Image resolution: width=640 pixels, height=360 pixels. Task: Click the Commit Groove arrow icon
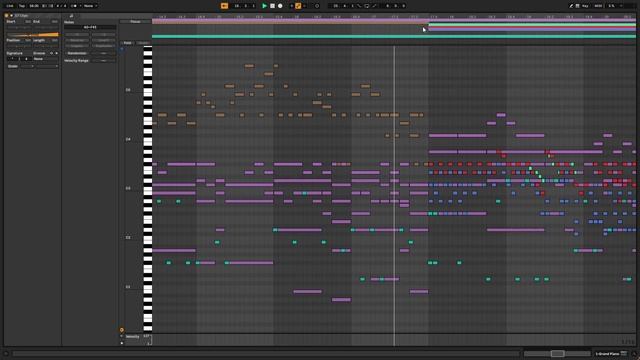(x=56, y=53)
